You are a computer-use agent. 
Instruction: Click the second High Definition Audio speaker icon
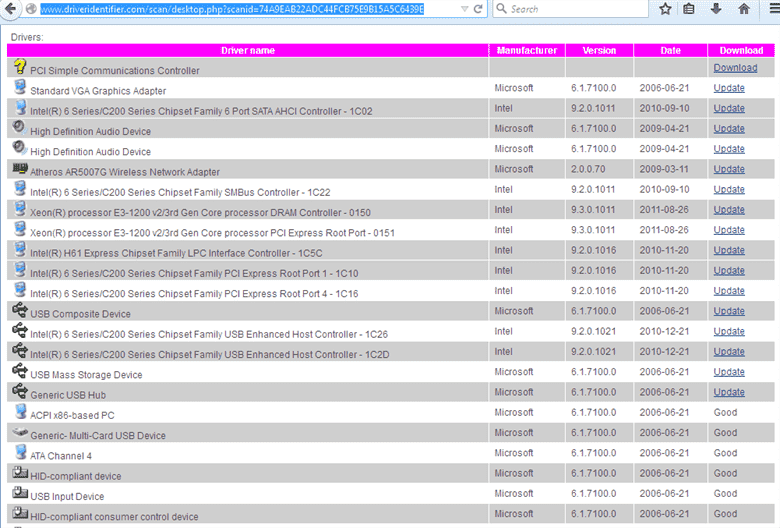point(19,148)
